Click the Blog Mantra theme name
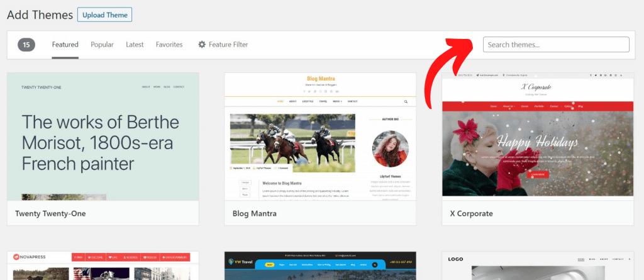 click(254, 213)
